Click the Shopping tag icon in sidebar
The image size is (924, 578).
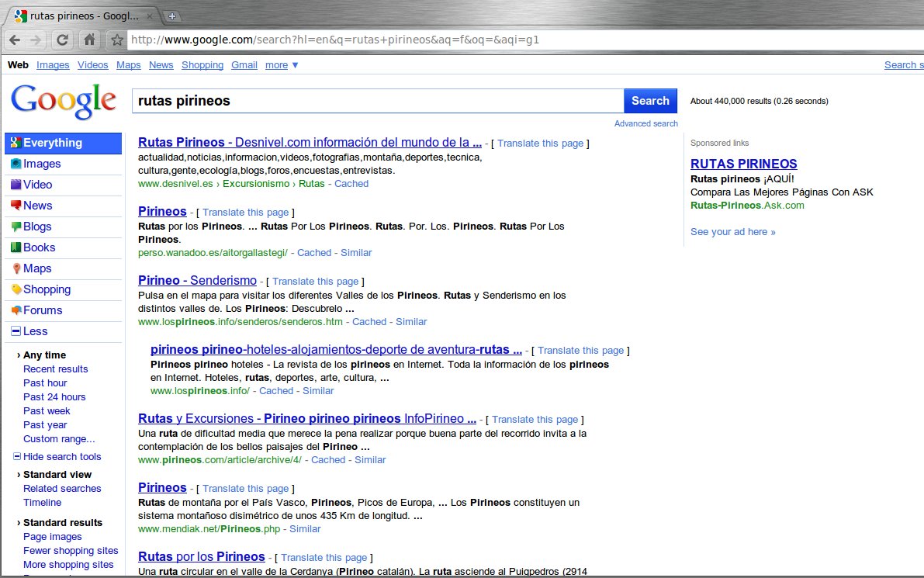16,289
